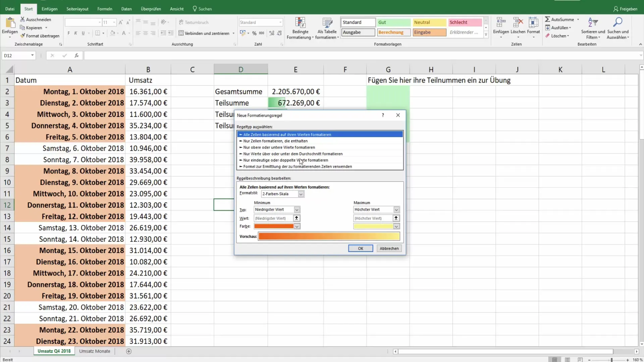The width and height of the screenshot is (644, 362).
Task: Open Ausfüllen fill menu
Action: click(558, 27)
